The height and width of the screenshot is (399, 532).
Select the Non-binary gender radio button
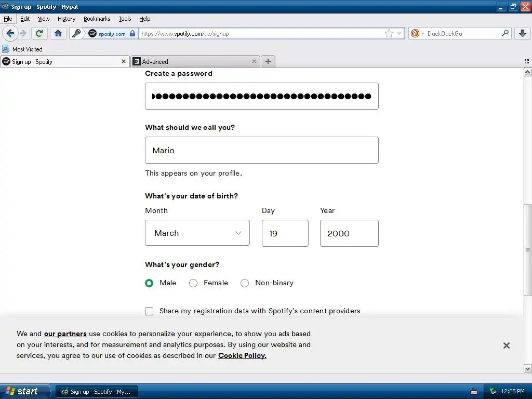(245, 283)
